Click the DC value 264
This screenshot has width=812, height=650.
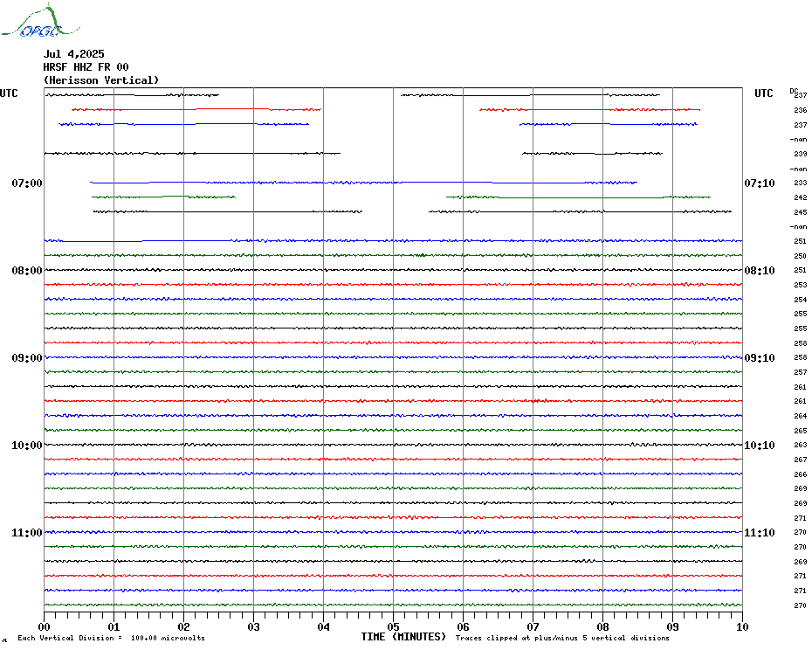click(x=801, y=416)
